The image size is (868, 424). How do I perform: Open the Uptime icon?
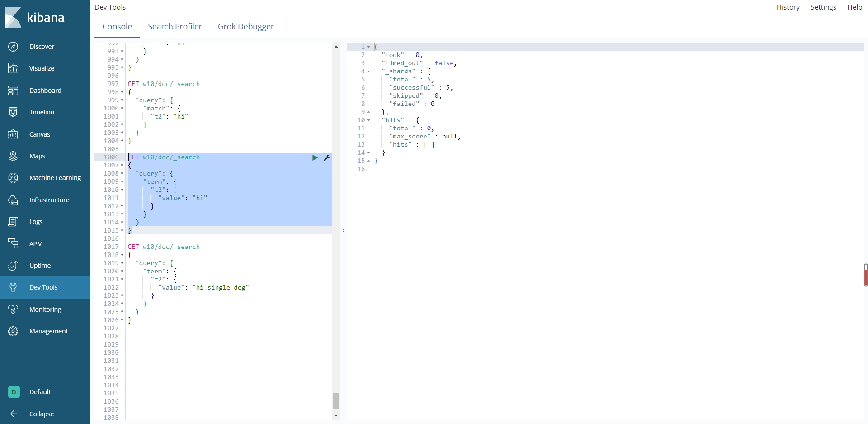pyautogui.click(x=13, y=266)
